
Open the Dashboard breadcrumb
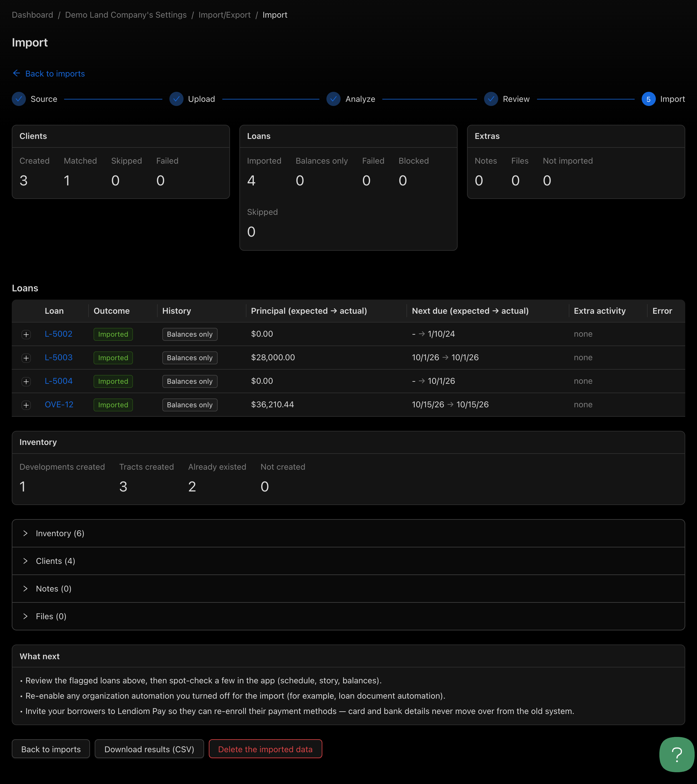33,15
